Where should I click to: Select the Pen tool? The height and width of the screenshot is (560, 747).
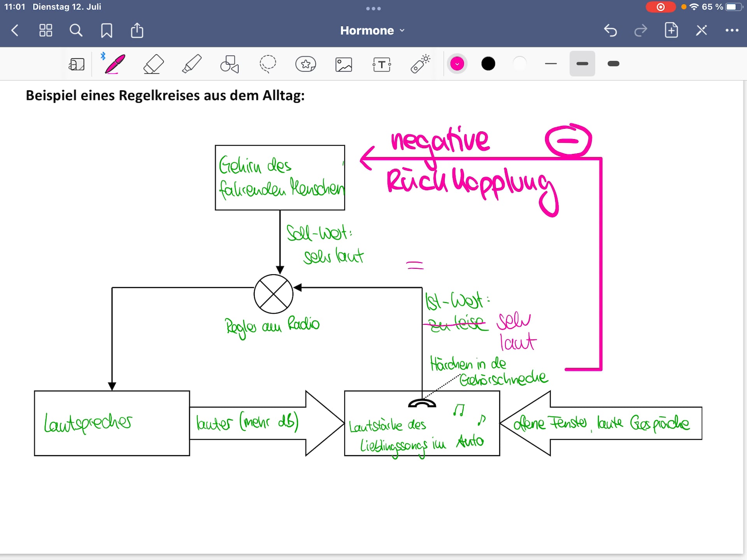coord(115,64)
